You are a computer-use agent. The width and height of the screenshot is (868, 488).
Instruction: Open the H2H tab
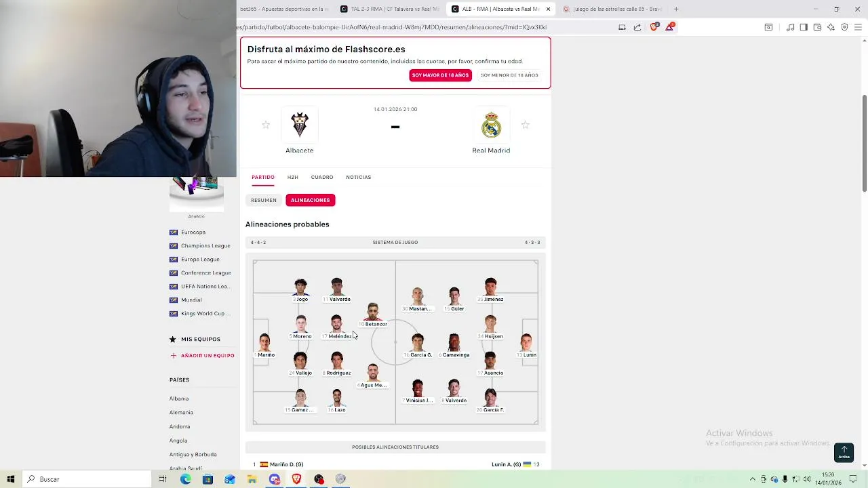(x=292, y=177)
